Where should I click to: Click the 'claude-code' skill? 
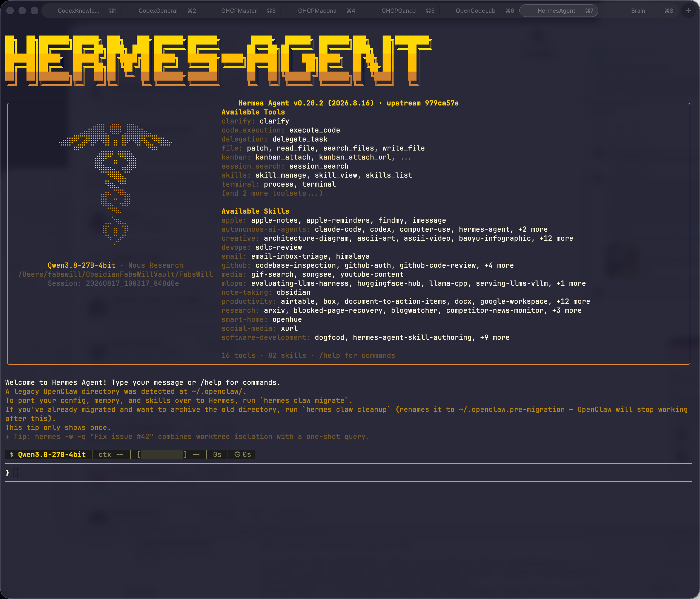pos(338,229)
